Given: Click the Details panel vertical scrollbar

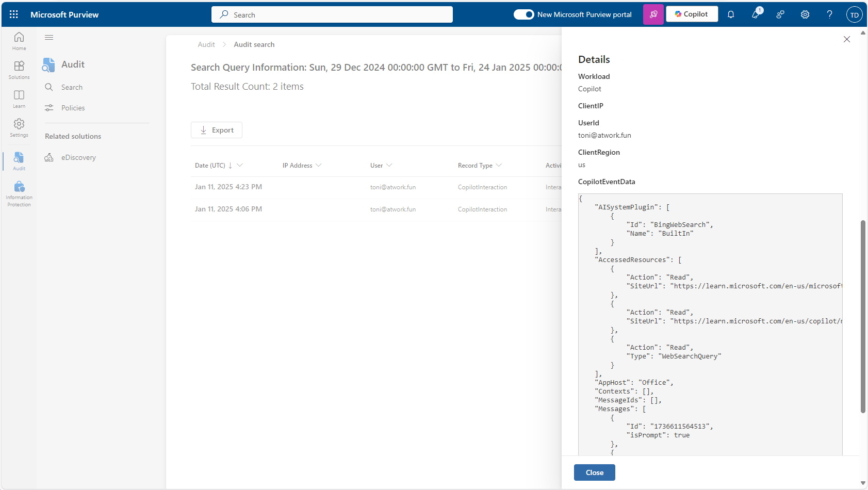Looking at the screenshot, I should pyautogui.click(x=863, y=317).
